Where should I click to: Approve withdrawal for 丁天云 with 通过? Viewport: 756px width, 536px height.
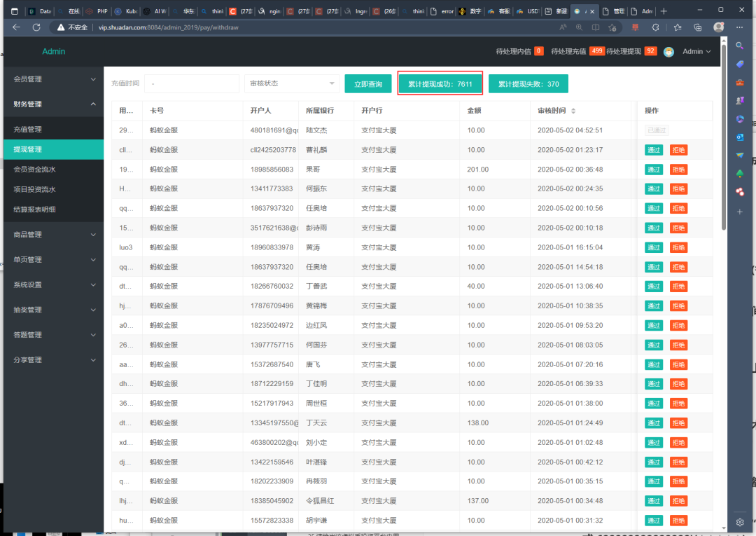(653, 423)
